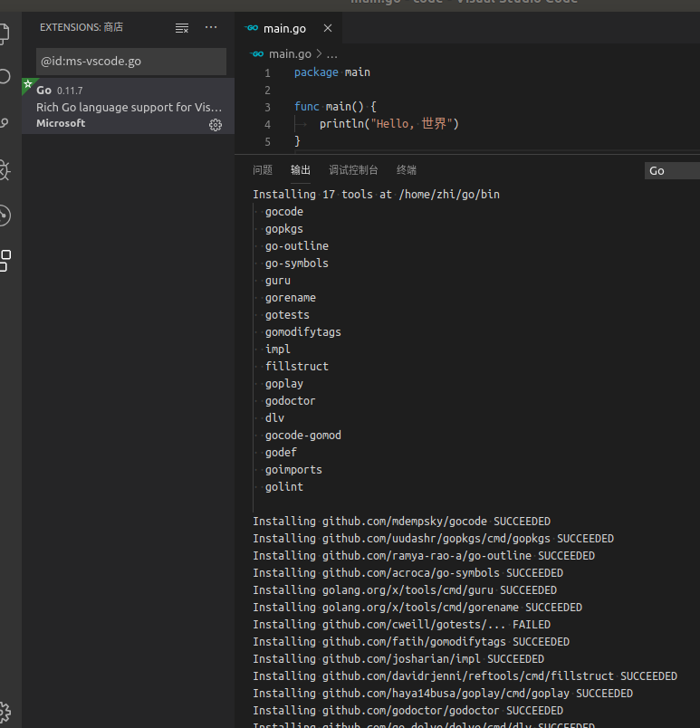700x728 pixels.
Task: Click gomodifytags in the tools list
Action: (303, 332)
